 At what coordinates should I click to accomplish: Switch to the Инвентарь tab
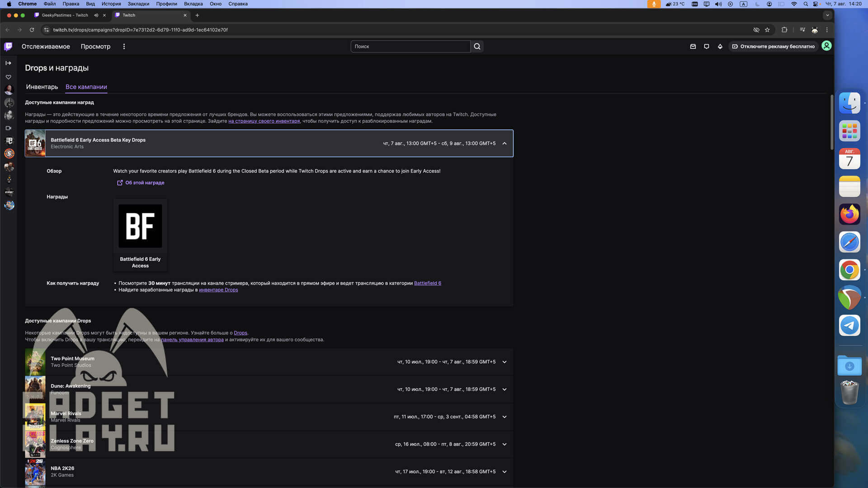pos(42,87)
